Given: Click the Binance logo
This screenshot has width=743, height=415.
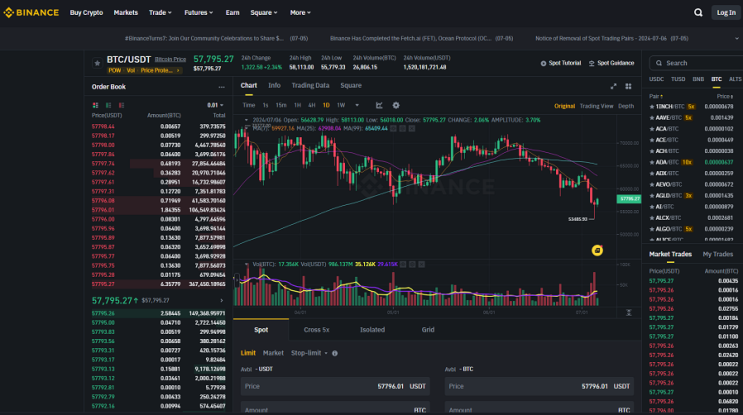Looking at the screenshot, I should tap(31, 13).
